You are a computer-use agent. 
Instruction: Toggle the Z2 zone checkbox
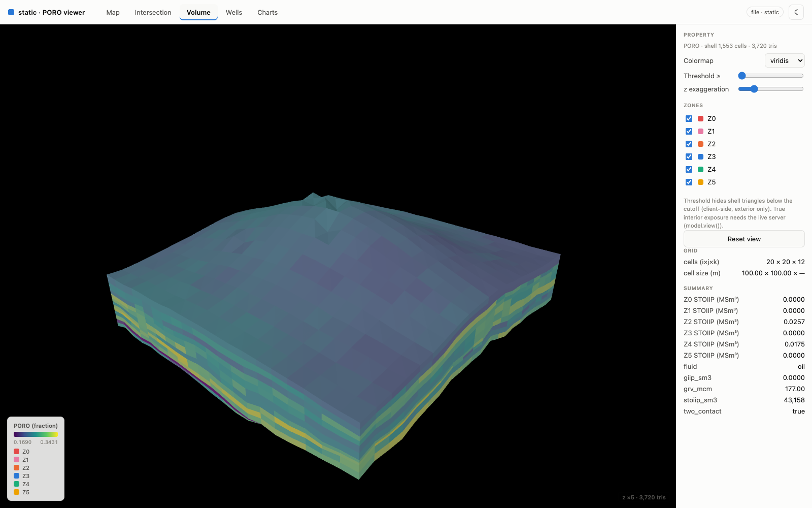[x=689, y=144]
